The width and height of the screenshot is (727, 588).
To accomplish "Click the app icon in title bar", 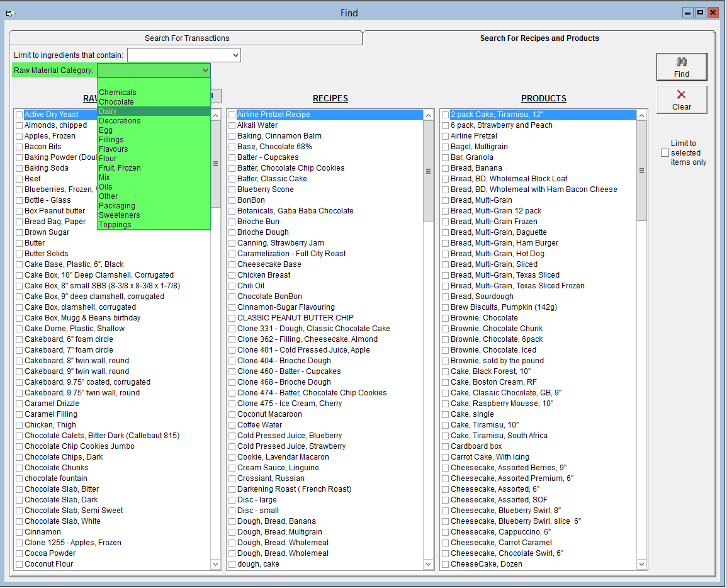I will tap(9, 13).
